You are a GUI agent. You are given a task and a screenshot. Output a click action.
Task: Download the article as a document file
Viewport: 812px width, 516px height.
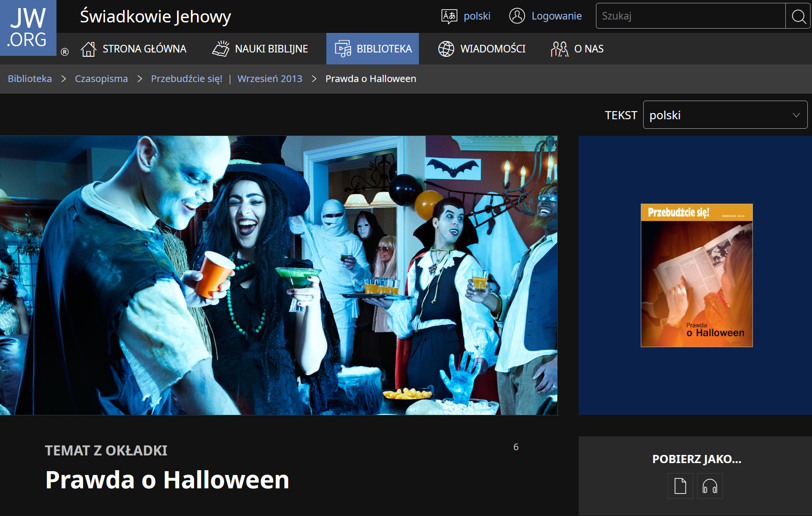coord(680,486)
